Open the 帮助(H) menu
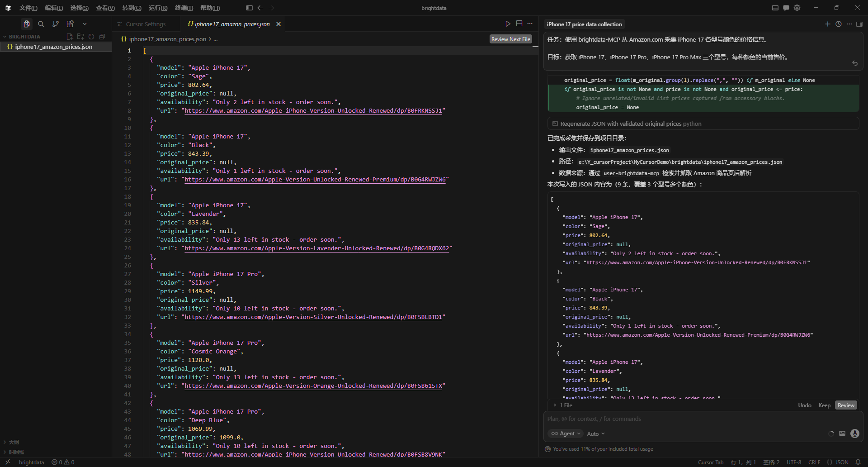Image resolution: width=868 pixels, height=467 pixels. click(210, 8)
